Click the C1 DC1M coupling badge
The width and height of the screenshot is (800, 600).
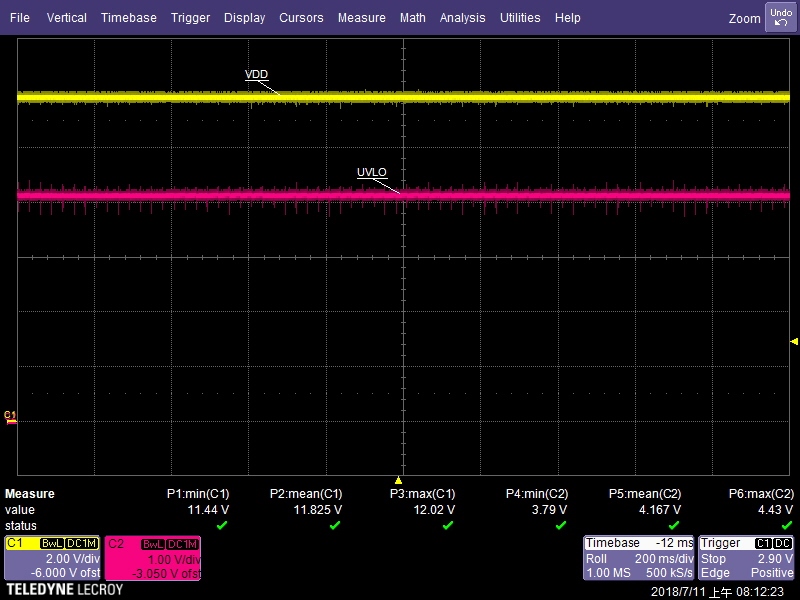pyautogui.click(x=82, y=544)
